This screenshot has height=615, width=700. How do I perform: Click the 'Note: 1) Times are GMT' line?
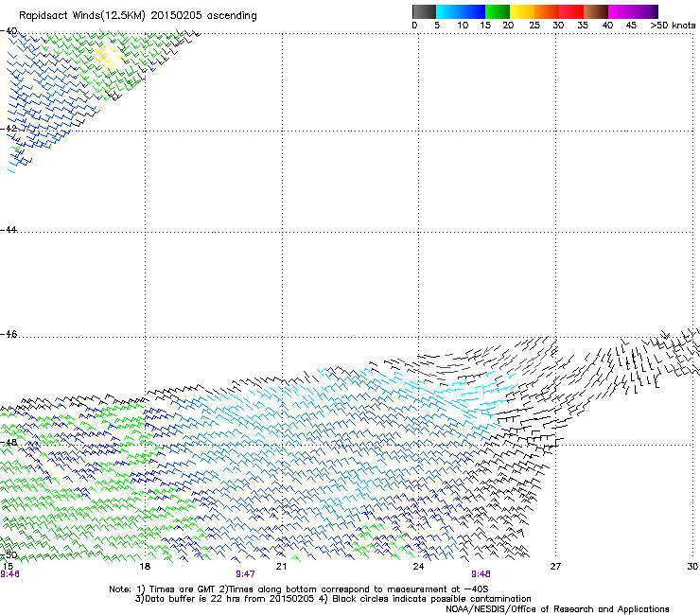click(x=299, y=589)
